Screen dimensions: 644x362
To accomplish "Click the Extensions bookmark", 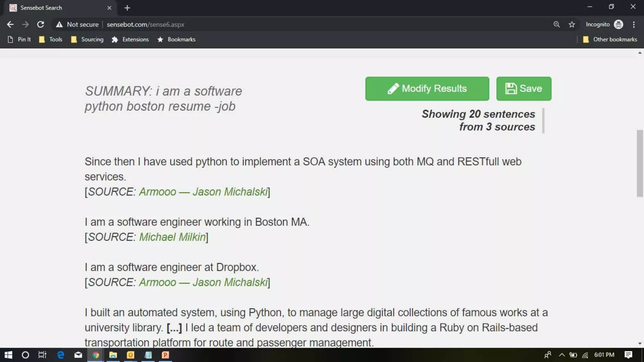I will pos(130,39).
